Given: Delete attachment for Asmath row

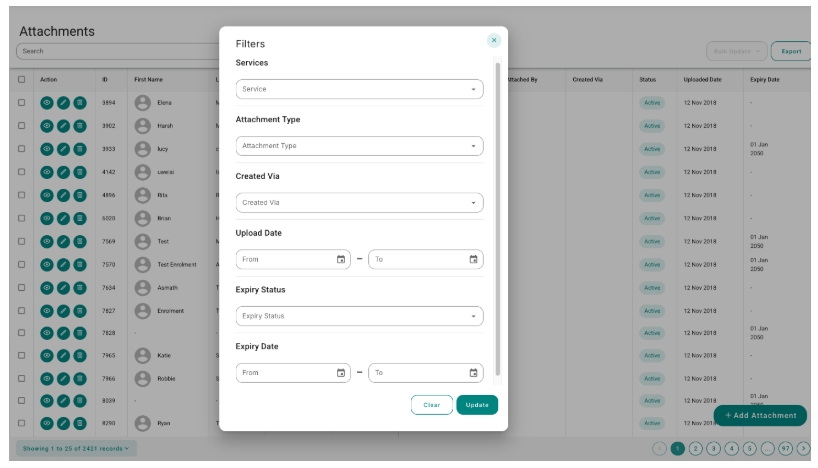Looking at the screenshot, I should [80, 287].
